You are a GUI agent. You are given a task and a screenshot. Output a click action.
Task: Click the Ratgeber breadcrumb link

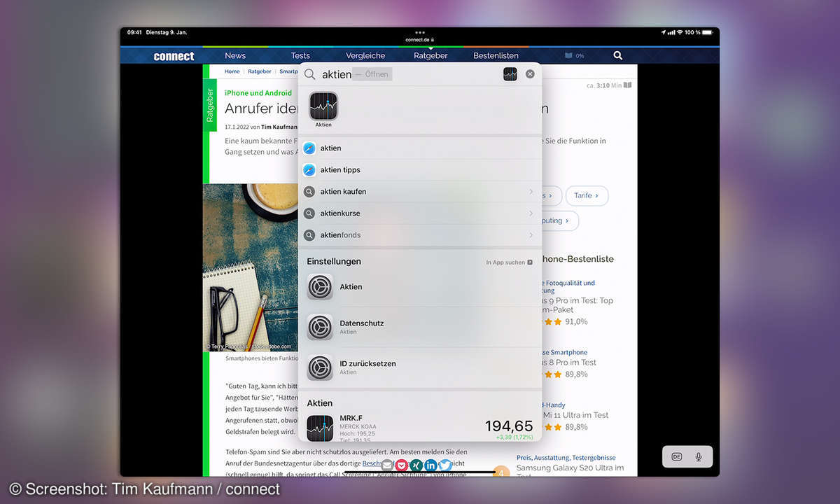click(259, 71)
